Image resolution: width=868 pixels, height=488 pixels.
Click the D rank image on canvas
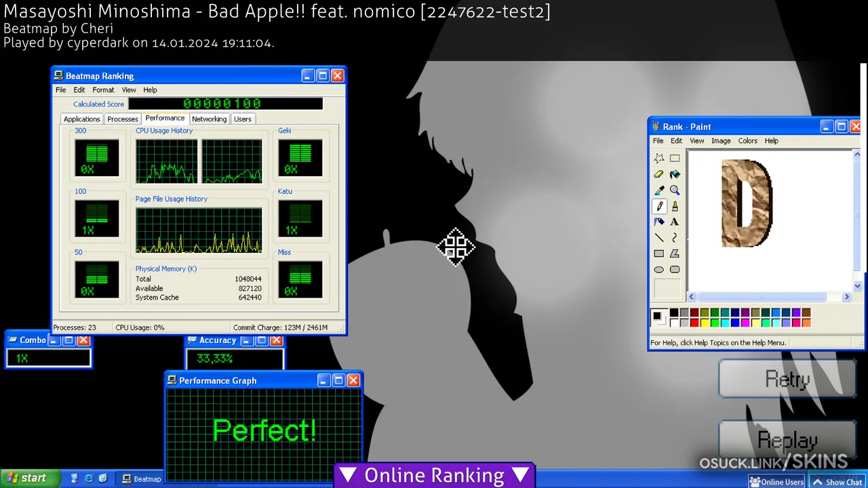click(747, 203)
